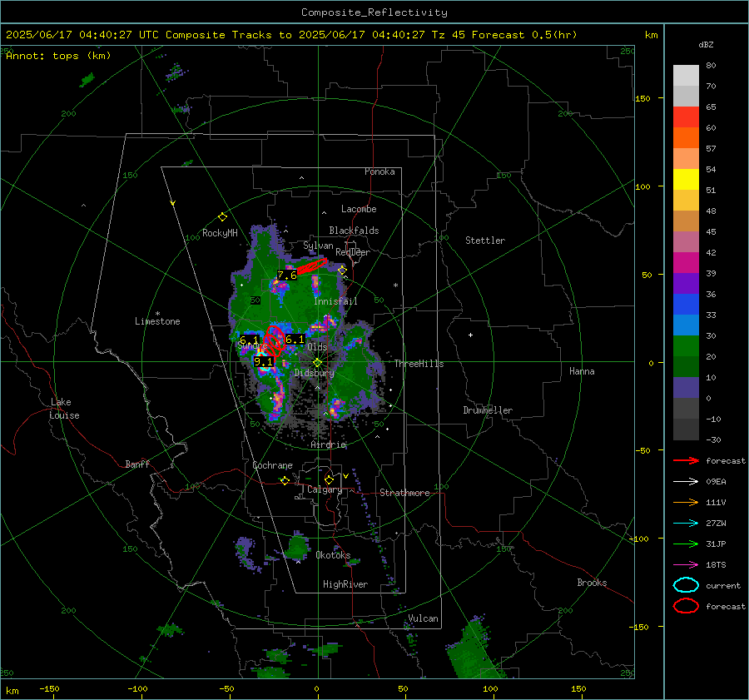Pick the orange 57-60 dBZ swatch
The width and height of the screenshot is (749, 700).
click(x=686, y=138)
